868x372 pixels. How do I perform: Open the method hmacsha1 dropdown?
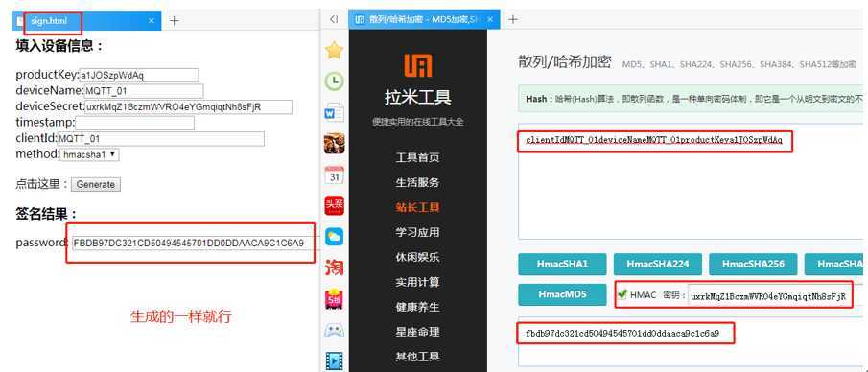(x=89, y=154)
